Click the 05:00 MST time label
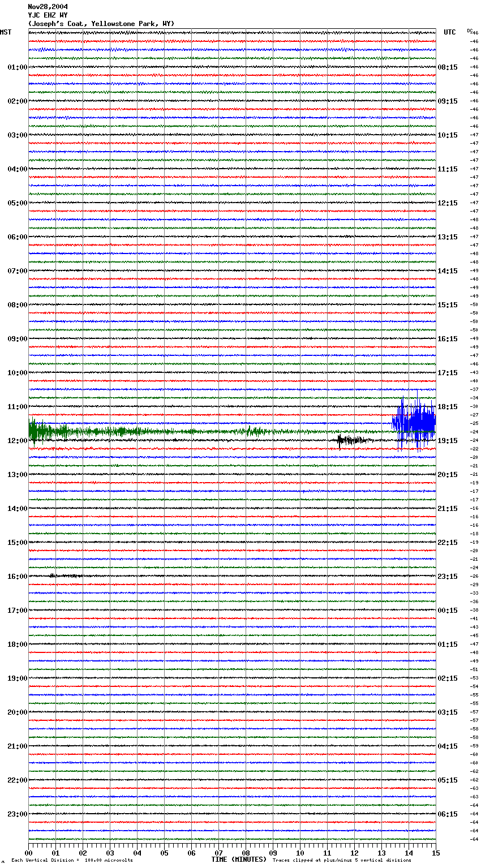 [18, 203]
